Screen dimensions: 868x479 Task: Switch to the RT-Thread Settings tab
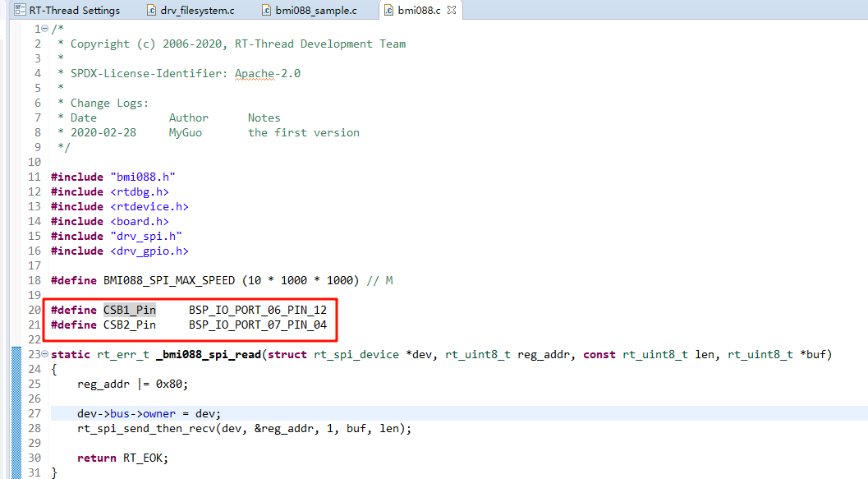[x=74, y=11]
